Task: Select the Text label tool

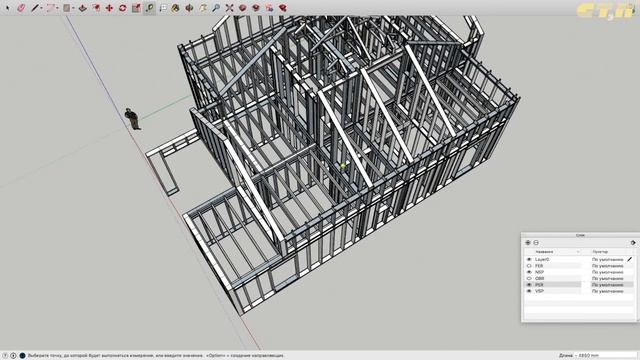Action: [x=163, y=8]
